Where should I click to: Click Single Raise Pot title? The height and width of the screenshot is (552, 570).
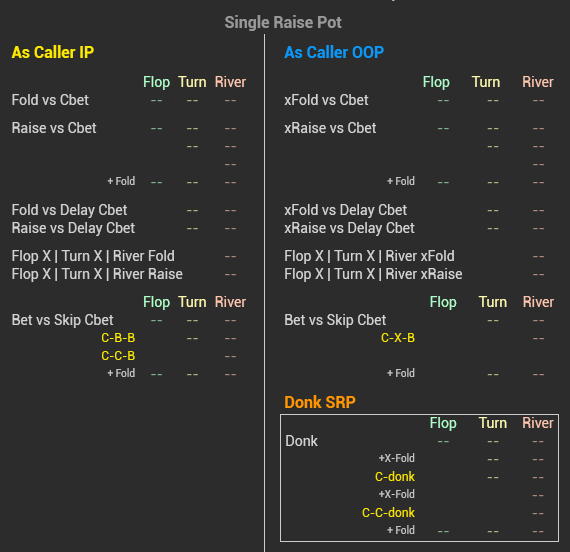pos(283,23)
